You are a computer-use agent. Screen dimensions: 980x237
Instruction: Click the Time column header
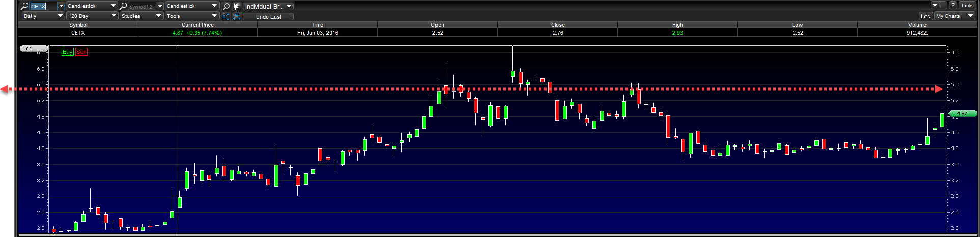318,25
